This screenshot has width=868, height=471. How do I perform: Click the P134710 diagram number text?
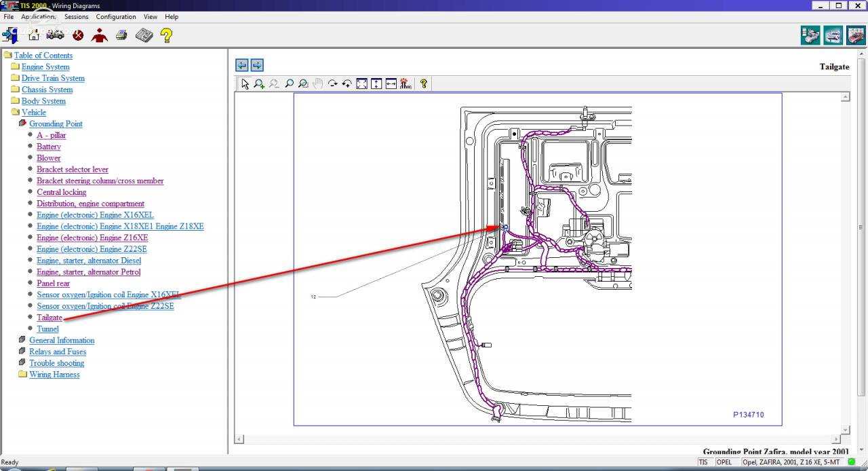(x=749, y=415)
